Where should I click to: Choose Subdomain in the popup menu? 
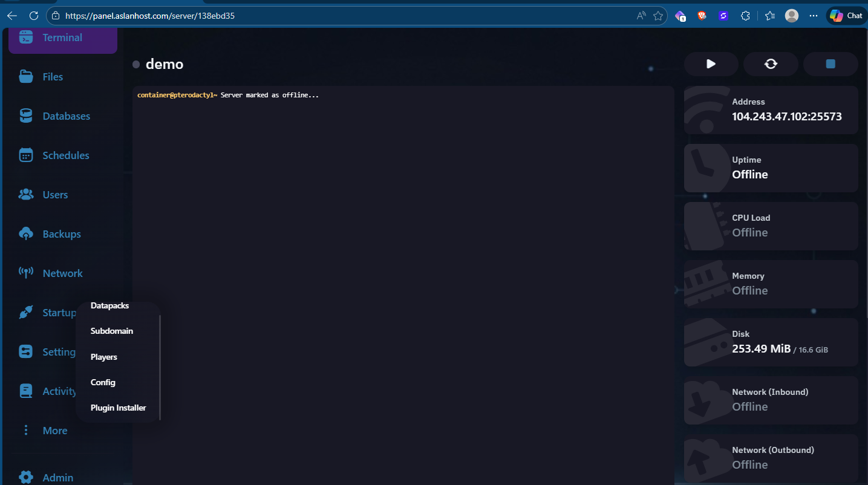pos(112,331)
